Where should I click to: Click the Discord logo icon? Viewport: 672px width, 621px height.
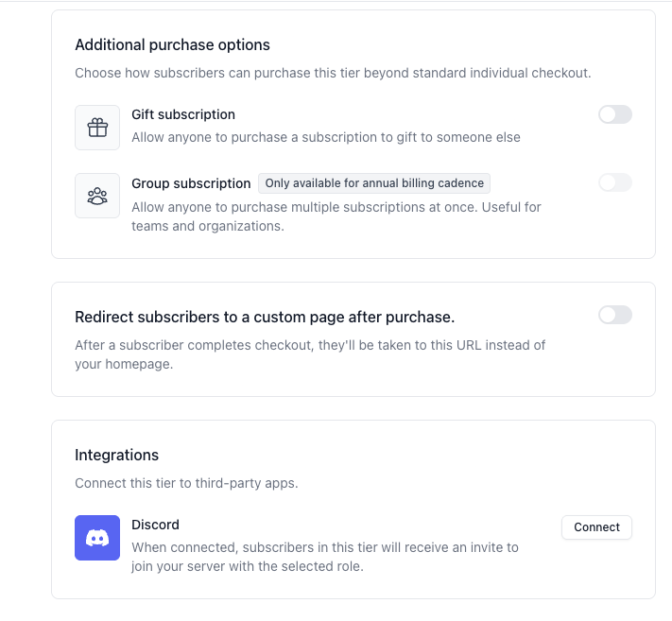tap(97, 538)
